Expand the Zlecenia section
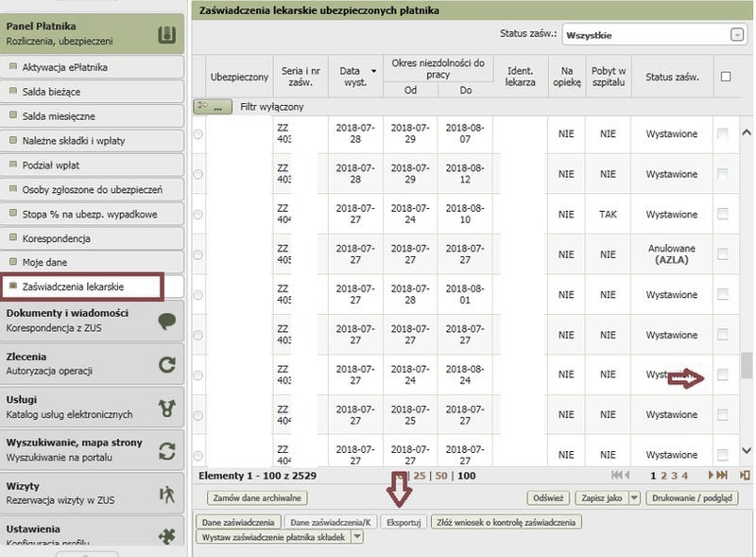The width and height of the screenshot is (756, 557). (92, 364)
